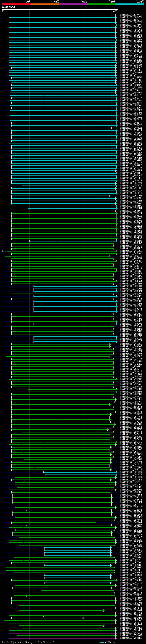Click hit label UniRef100_Q41610
146x644 pixels.
pos(131,344)
